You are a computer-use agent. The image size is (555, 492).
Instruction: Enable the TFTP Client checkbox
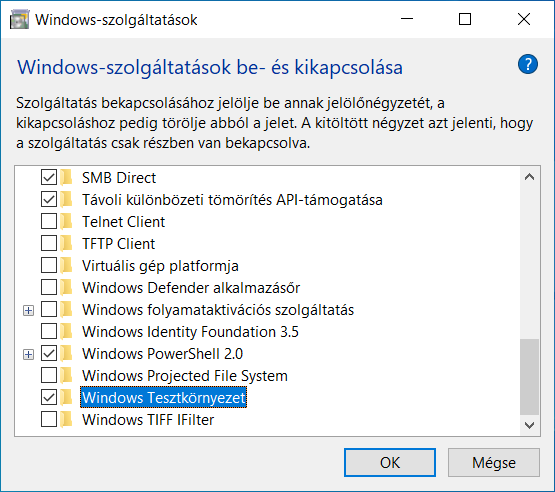click(x=49, y=244)
